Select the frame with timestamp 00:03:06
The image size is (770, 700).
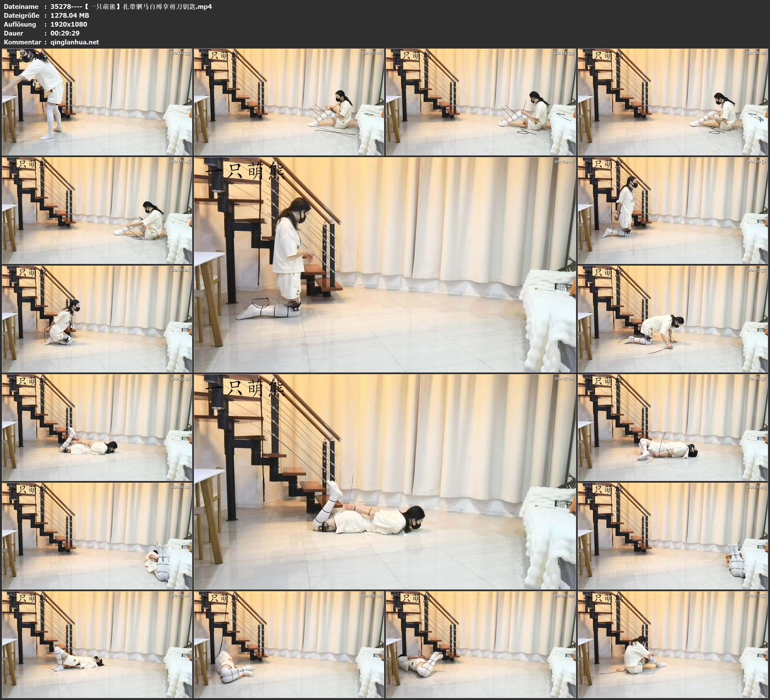(x=289, y=102)
